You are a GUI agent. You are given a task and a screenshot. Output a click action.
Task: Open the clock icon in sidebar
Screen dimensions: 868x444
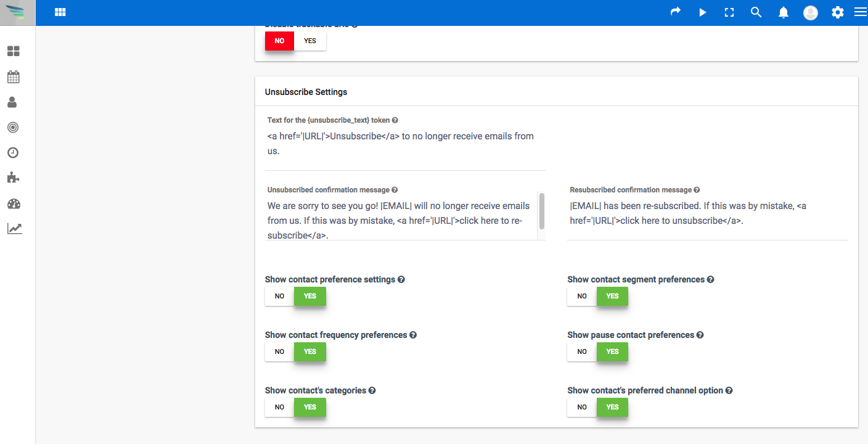coord(13,153)
